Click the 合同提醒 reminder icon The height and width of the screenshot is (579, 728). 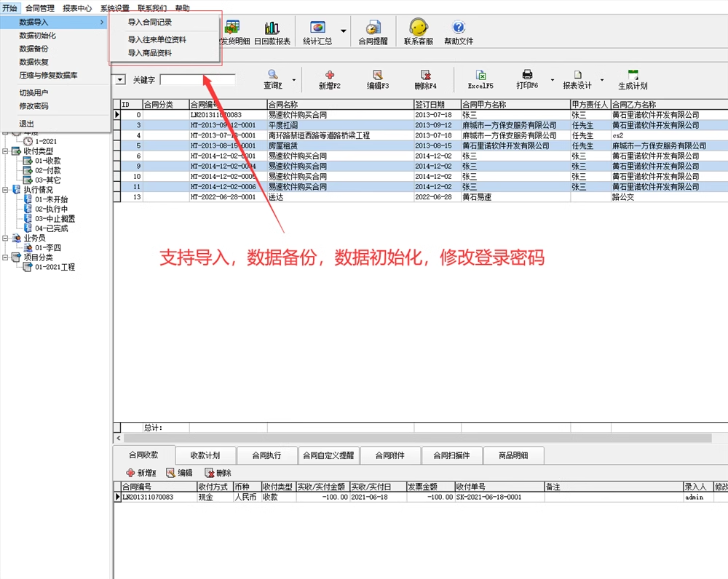pos(373,32)
